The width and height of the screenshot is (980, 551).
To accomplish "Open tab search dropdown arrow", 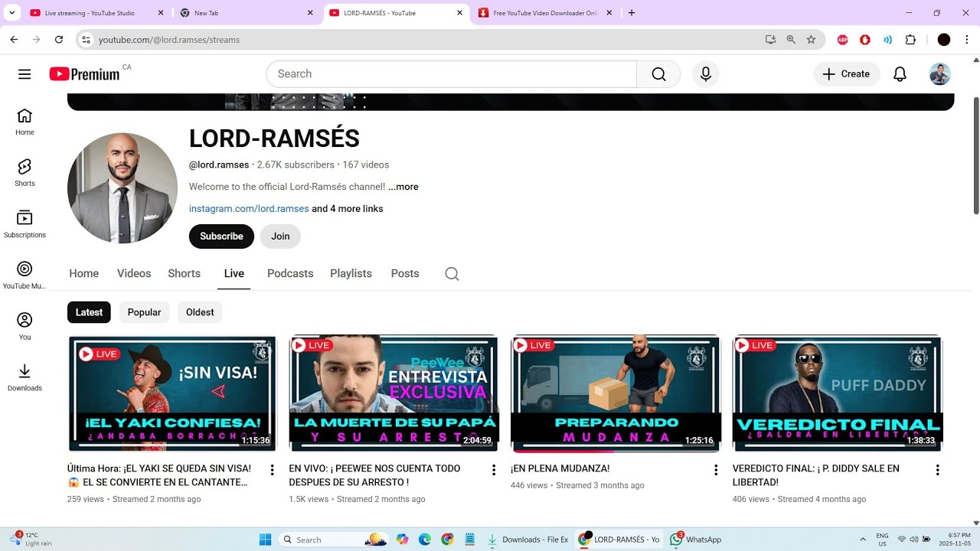I will pos(12,13).
